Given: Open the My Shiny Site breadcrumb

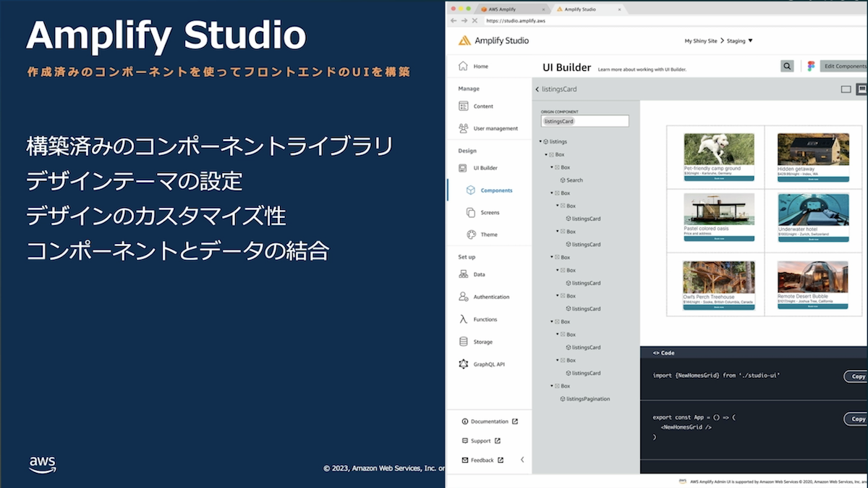Looking at the screenshot, I should (x=700, y=41).
